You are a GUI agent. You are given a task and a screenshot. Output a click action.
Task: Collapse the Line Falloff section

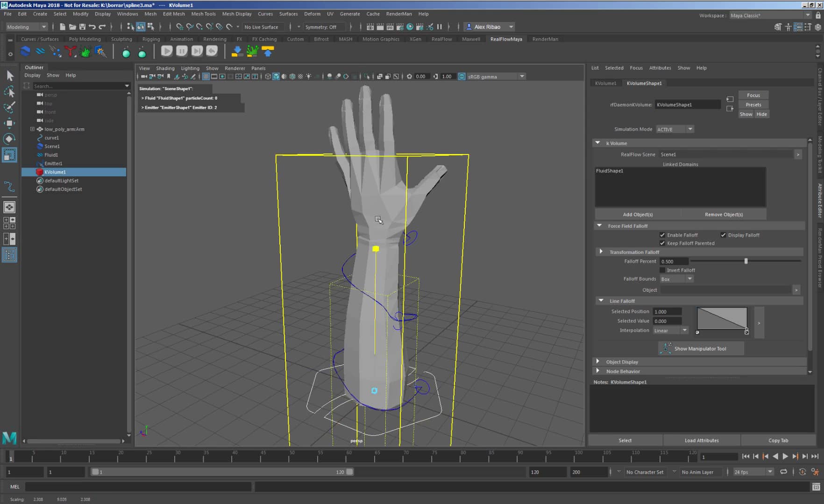coord(601,301)
